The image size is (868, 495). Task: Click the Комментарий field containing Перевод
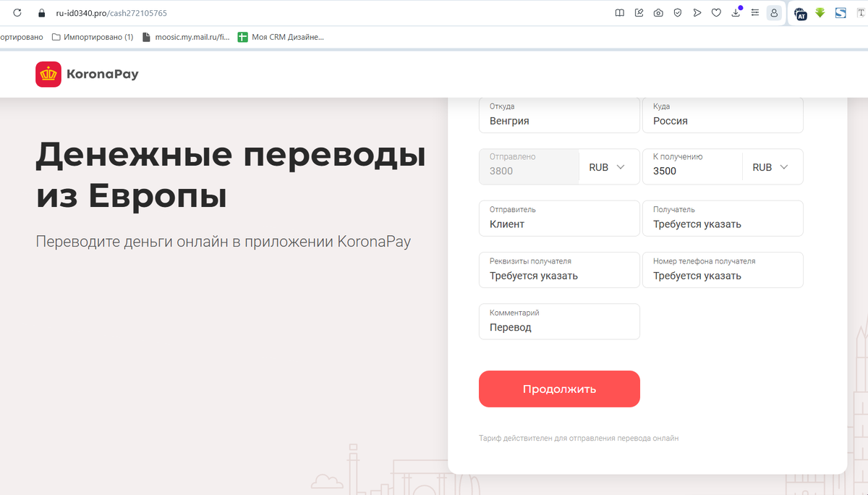tap(558, 321)
